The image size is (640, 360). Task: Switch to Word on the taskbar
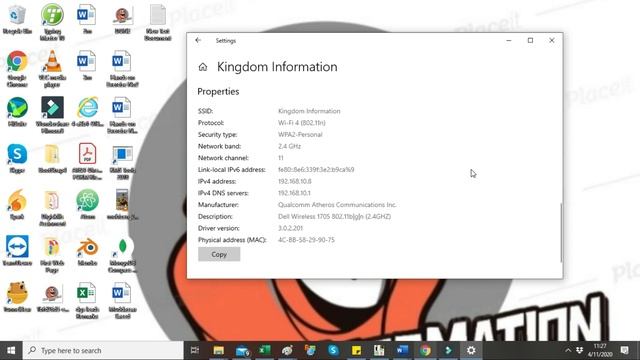(x=402, y=350)
